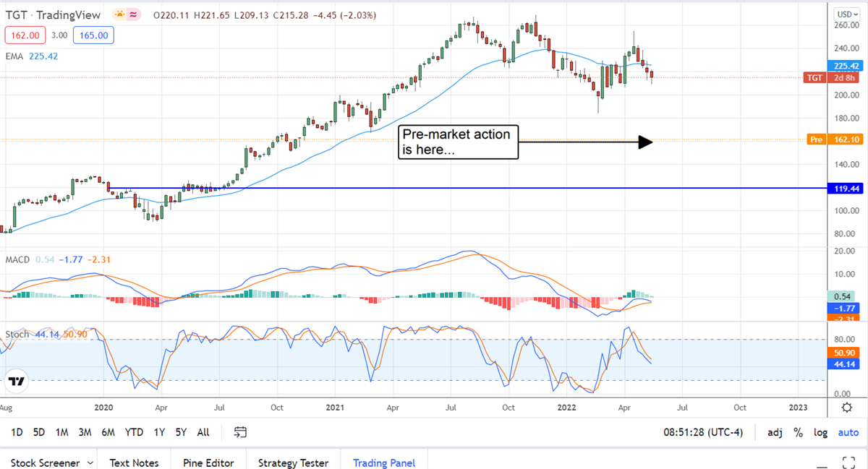Maximize the bottom panel with the fullscreen icon
Screen dimensions: 868x469
(849, 461)
